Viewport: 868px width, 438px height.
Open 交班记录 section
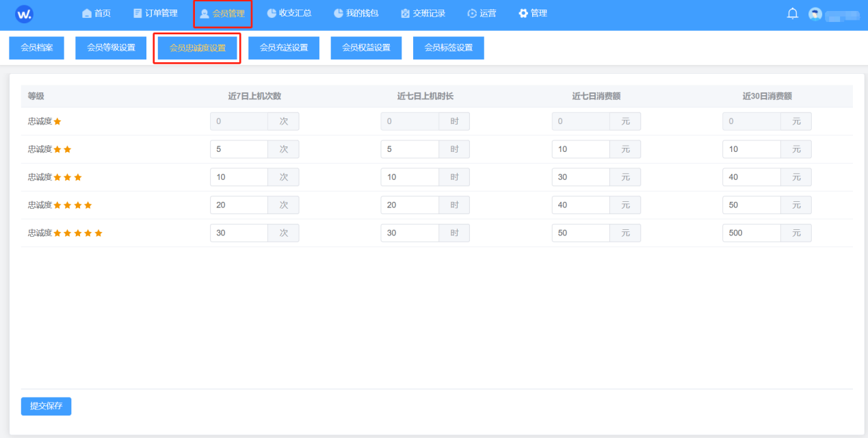[423, 13]
